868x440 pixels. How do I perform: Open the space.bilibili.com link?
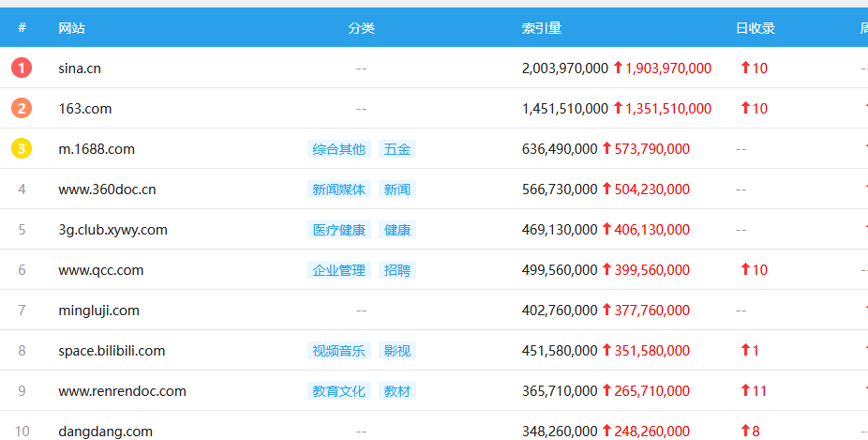[112, 350]
